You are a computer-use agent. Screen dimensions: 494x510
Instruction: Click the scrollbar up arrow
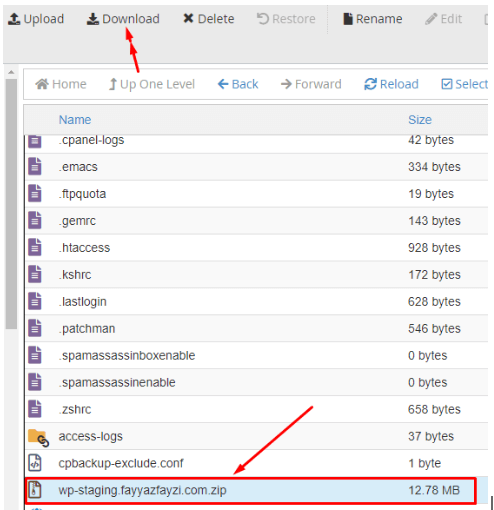[x=11, y=72]
